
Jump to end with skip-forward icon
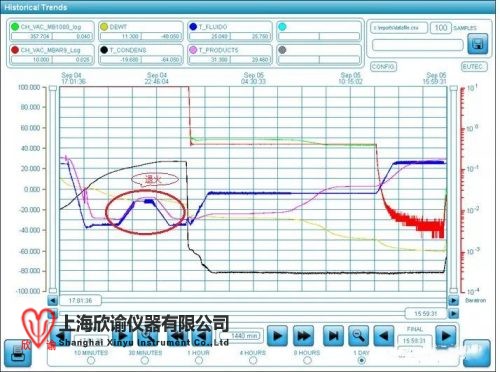pyautogui.click(x=333, y=336)
